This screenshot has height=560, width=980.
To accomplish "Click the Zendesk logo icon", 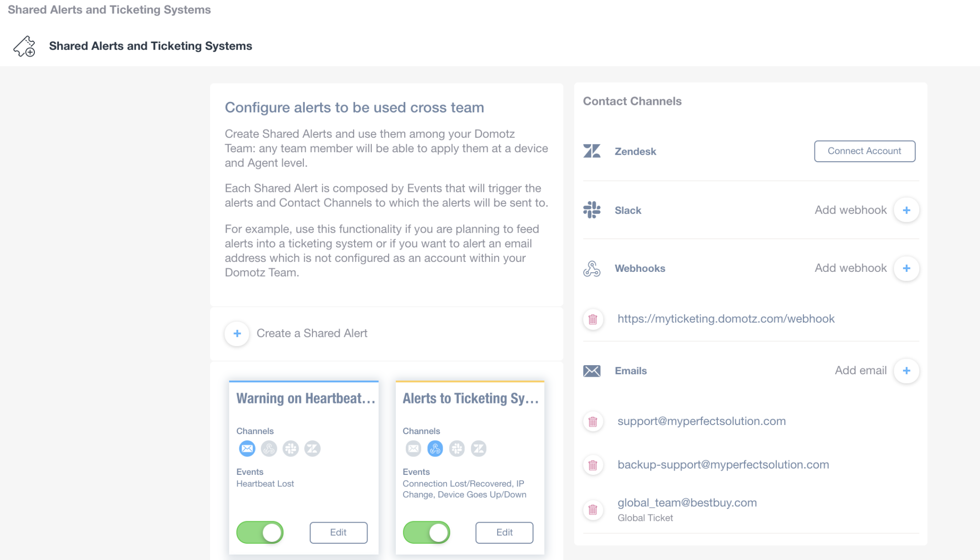I will [x=592, y=151].
